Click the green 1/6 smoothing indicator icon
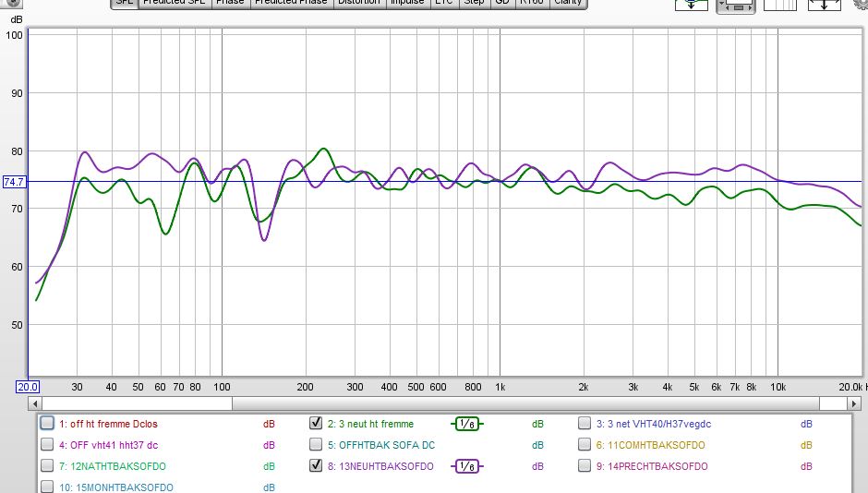Screen dimensions: 868x493 tap(467, 424)
